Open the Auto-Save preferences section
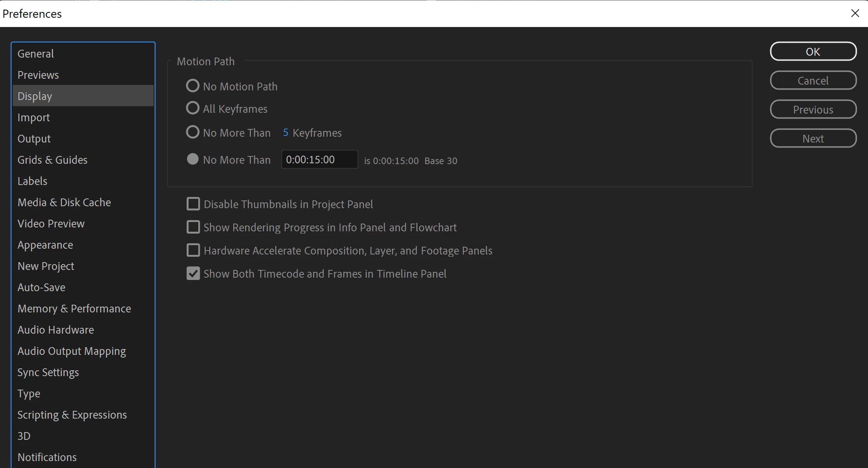The image size is (868, 468). (41, 287)
